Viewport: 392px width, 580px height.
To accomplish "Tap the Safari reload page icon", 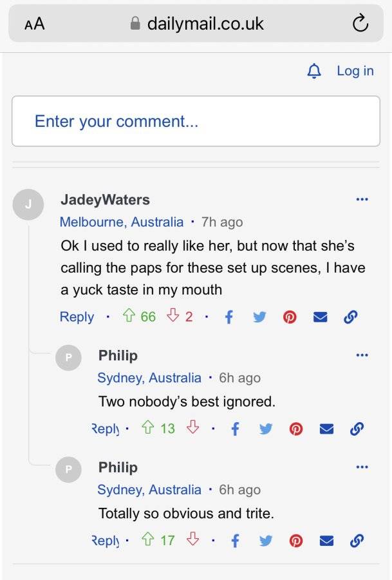I will tap(360, 23).
